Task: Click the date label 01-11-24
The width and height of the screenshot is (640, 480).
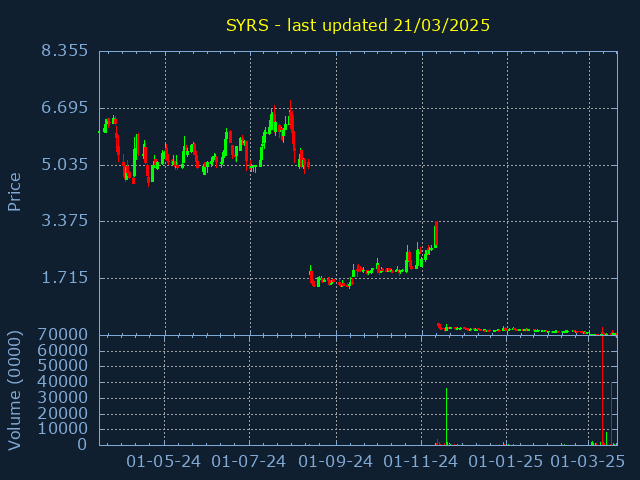Action: coord(421,462)
